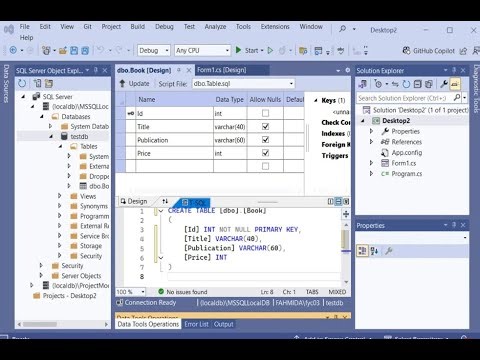480x360 pixels.
Task: Toggle Allow Nulls in the empty new row
Action: [x=265, y=166]
